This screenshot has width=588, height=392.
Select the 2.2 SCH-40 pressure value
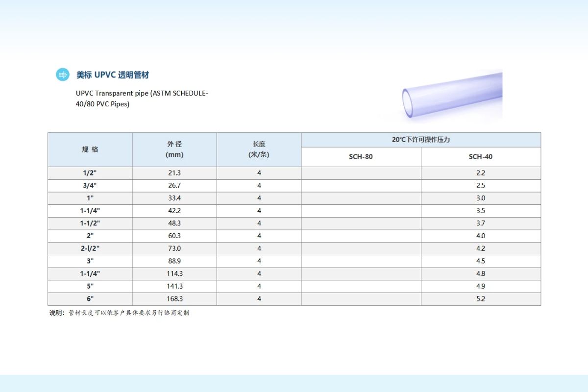click(x=481, y=173)
